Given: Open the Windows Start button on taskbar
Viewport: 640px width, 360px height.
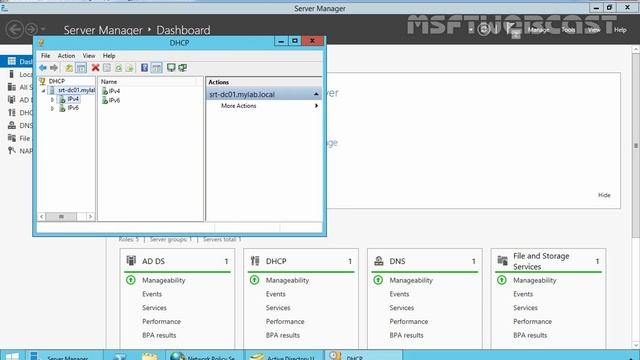Looking at the screenshot, I should (12, 356).
